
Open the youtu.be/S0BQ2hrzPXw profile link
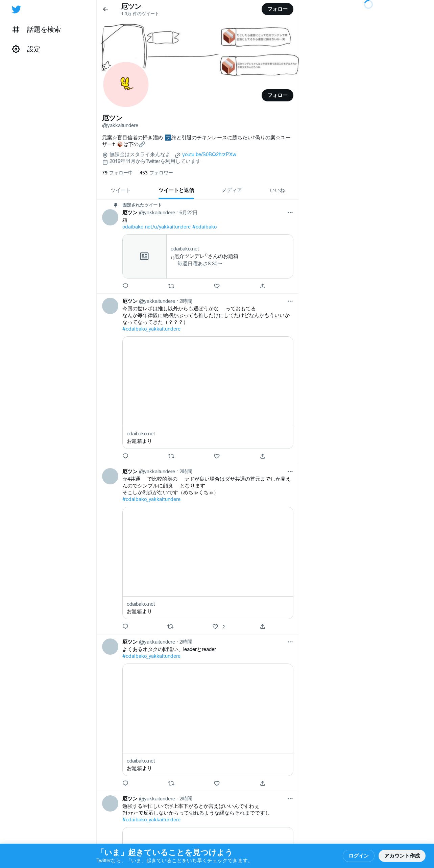209,154
